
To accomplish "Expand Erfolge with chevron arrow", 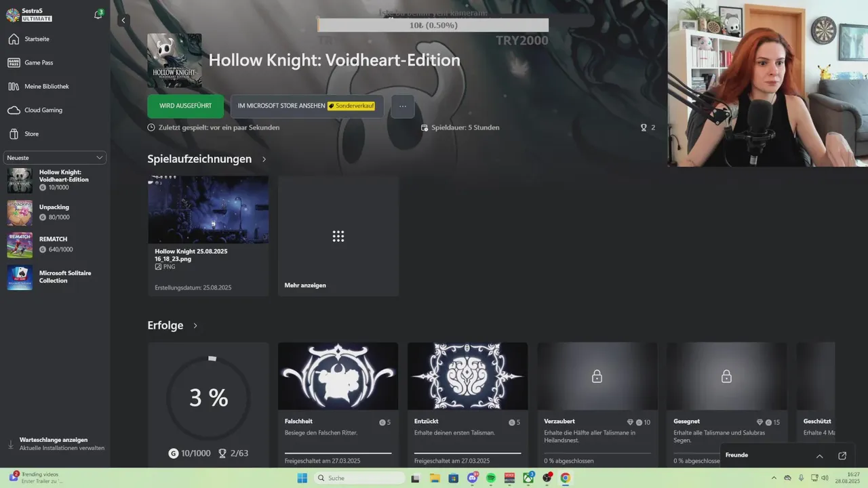I will [195, 326].
